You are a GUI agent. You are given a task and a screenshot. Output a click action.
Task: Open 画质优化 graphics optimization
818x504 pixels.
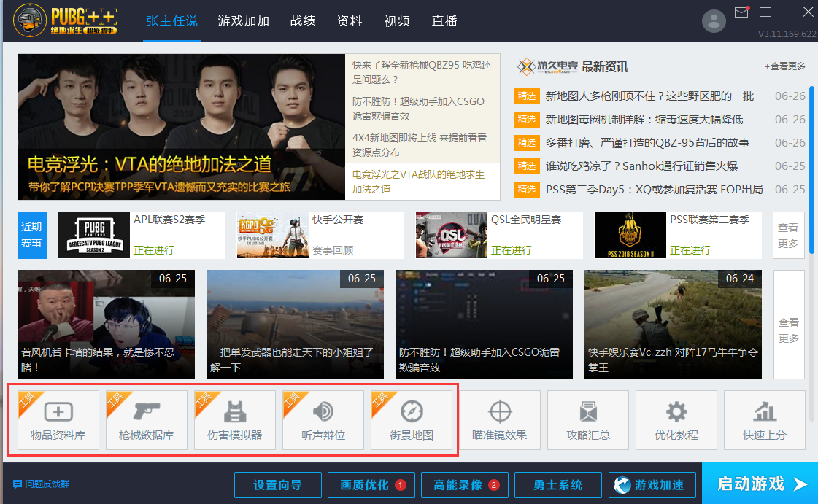[x=371, y=485]
